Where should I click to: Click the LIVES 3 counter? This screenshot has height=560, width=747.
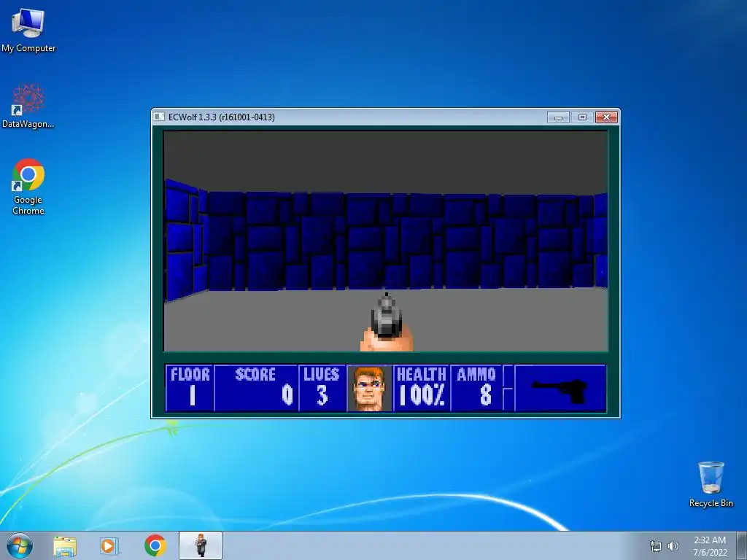pos(322,388)
